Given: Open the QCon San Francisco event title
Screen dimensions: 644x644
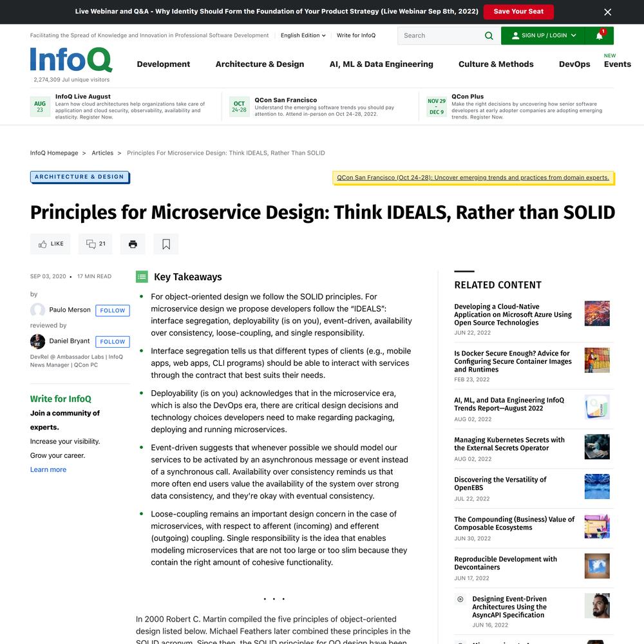Looking at the screenshot, I should coord(286,100).
